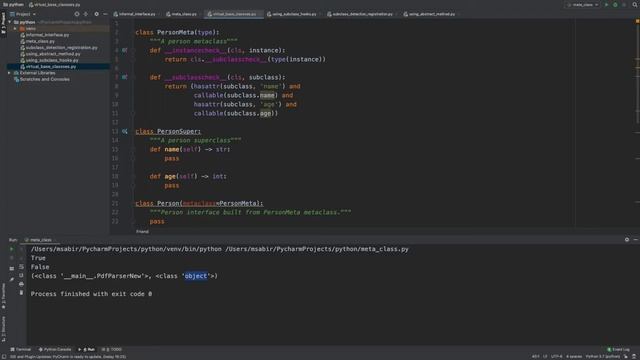
Task: Click the layout icon in Run panel sidebar
Action: pos(11,269)
